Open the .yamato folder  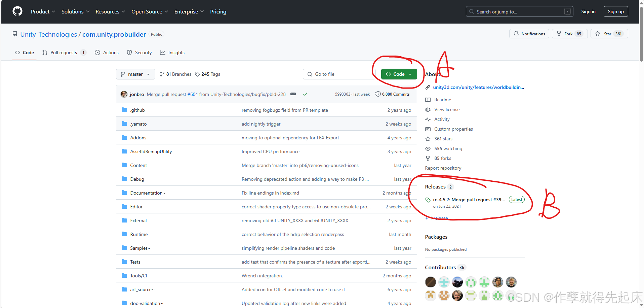click(x=138, y=124)
